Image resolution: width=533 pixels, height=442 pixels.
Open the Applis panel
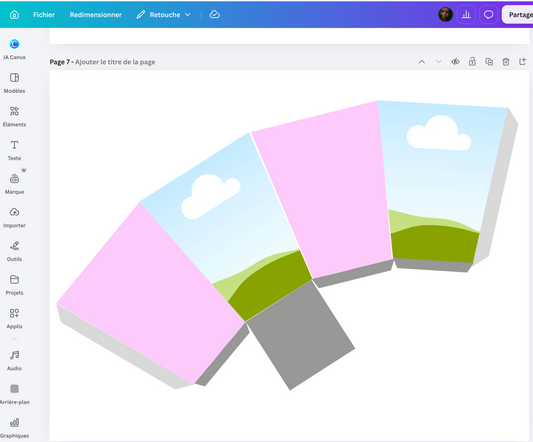[14, 318]
